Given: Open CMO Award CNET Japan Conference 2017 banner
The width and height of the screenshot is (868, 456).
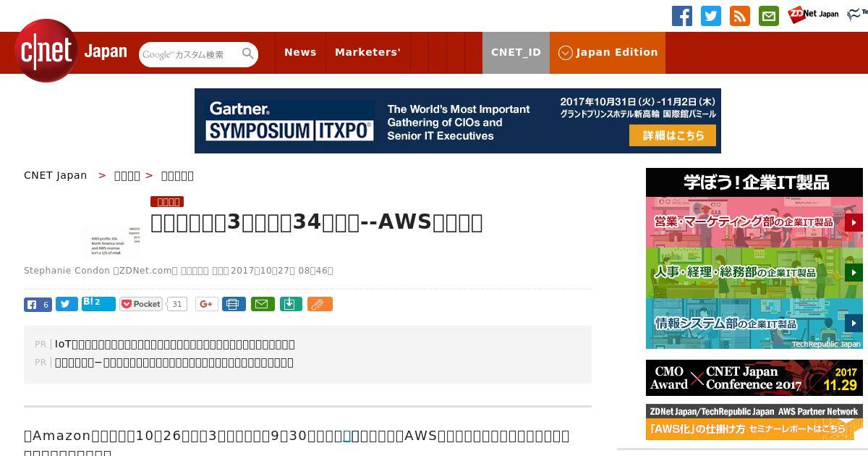Looking at the screenshot, I should click(754, 378).
